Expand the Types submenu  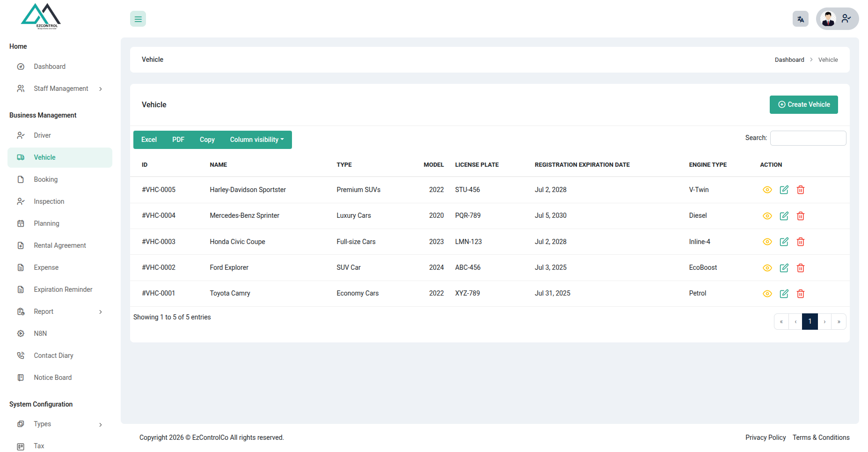(x=60, y=424)
